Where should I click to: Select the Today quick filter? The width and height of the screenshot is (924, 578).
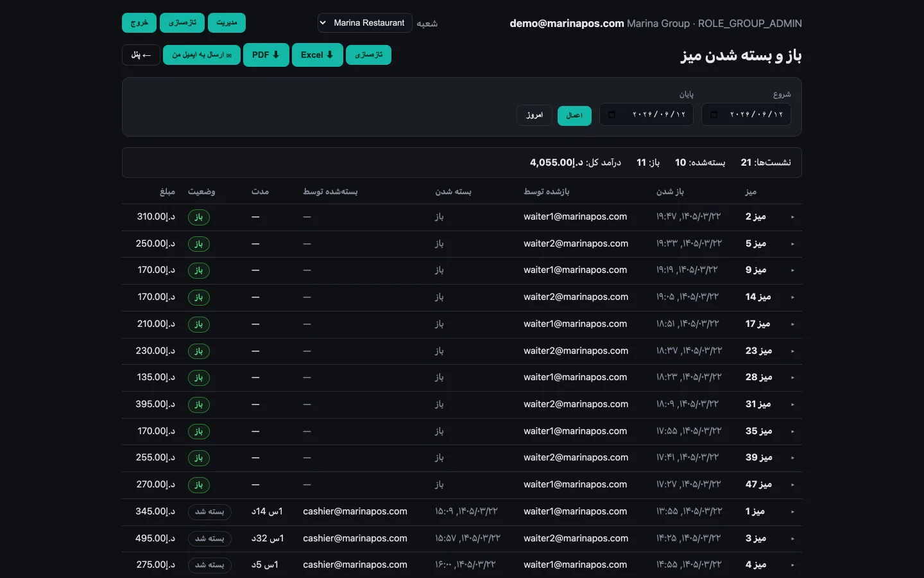(535, 115)
